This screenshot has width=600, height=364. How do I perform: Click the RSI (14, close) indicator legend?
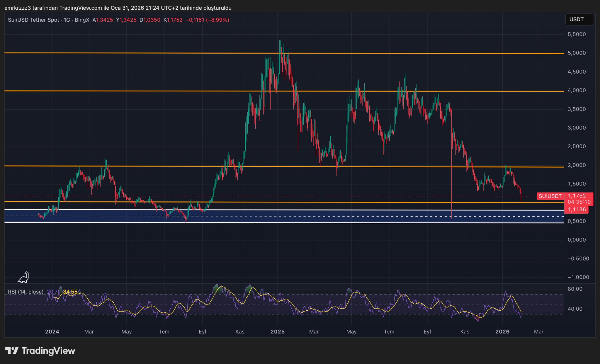click(x=26, y=292)
